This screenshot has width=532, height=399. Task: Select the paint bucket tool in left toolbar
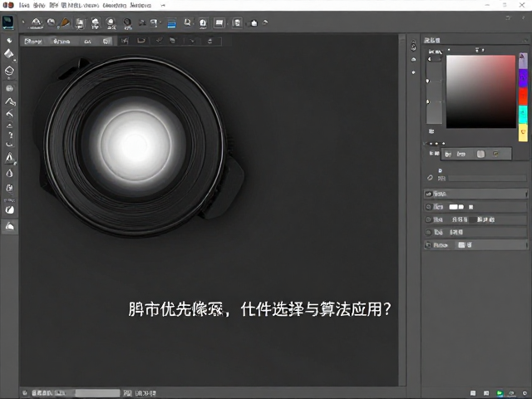click(x=9, y=54)
